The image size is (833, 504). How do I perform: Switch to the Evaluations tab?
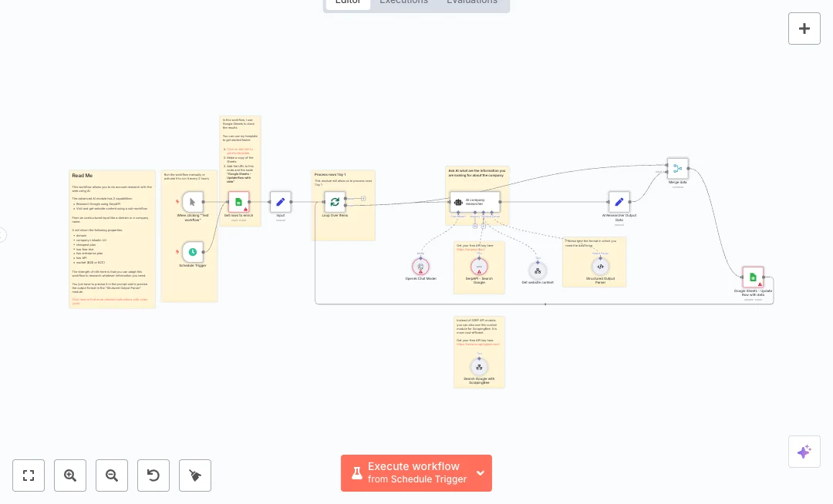coord(471,2)
